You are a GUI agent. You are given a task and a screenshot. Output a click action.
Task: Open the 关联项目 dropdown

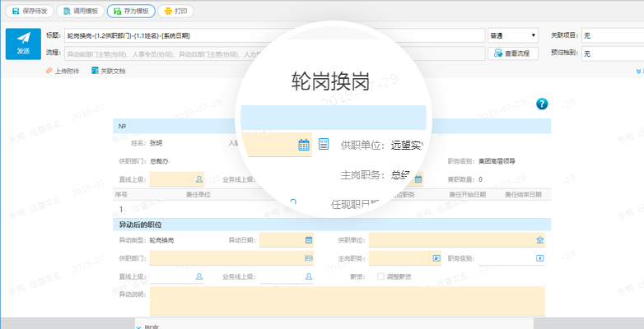coord(612,36)
